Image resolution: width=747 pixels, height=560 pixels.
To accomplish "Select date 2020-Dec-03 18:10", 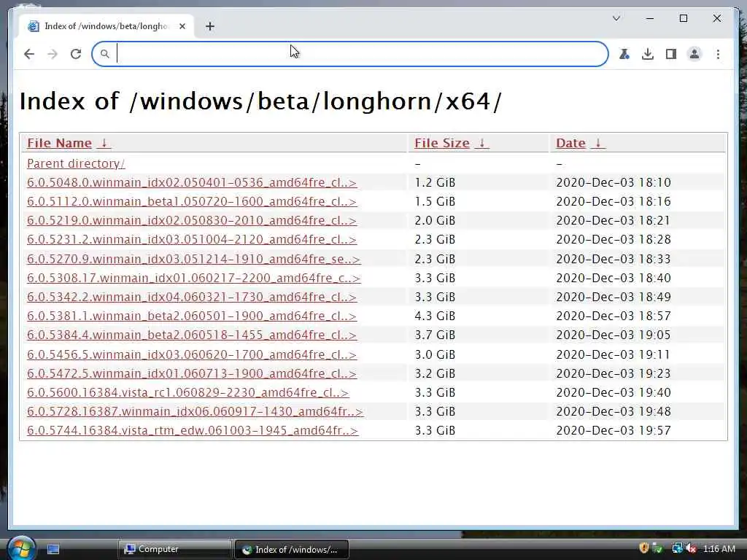I will 613,182.
